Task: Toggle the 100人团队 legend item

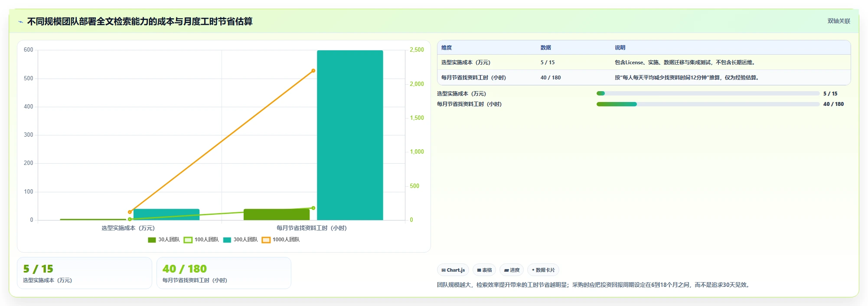Action: point(201,240)
